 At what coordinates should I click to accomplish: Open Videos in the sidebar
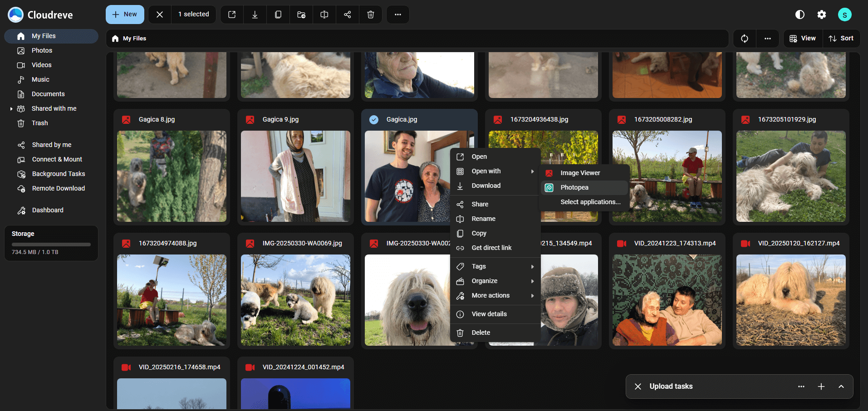(x=51, y=65)
